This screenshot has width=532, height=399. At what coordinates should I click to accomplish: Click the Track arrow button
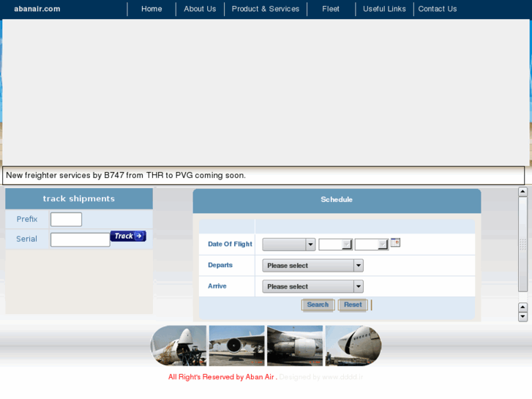128,236
